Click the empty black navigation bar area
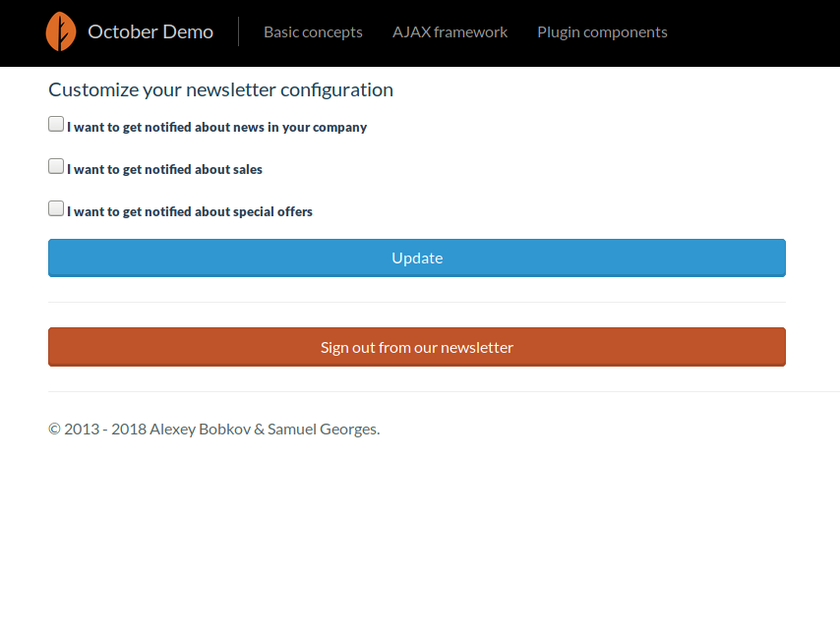 [x=750, y=32]
